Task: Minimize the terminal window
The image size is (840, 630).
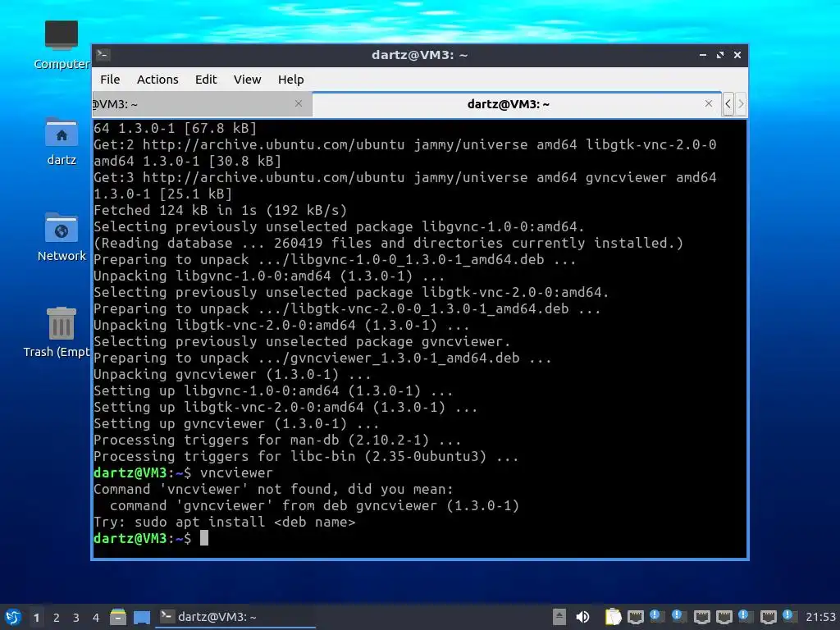Action: tap(702, 55)
